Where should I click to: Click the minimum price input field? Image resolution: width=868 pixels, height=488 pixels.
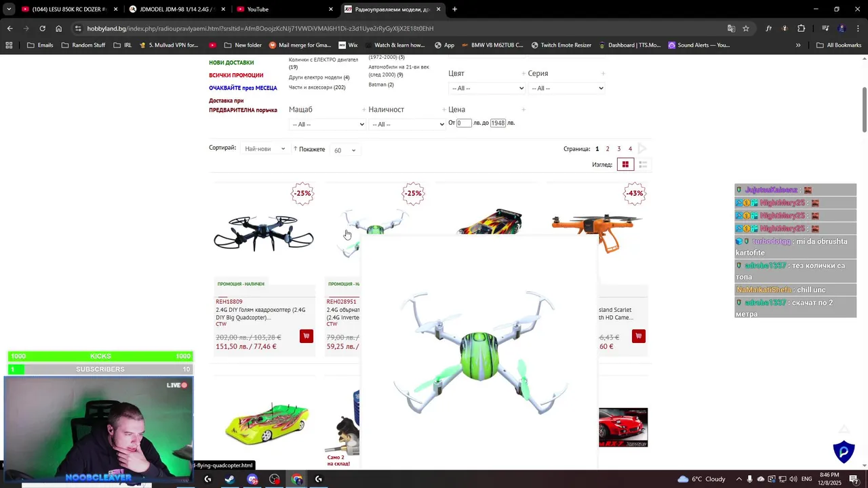[464, 123]
